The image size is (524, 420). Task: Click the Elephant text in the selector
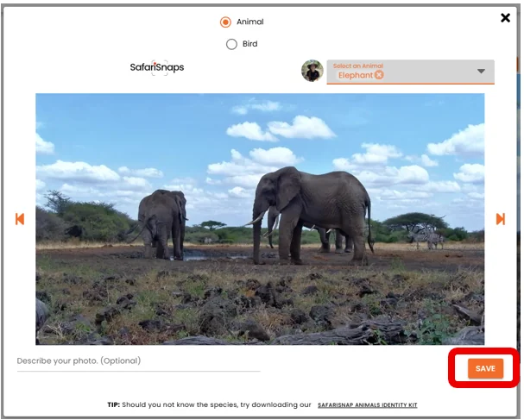tap(356, 75)
